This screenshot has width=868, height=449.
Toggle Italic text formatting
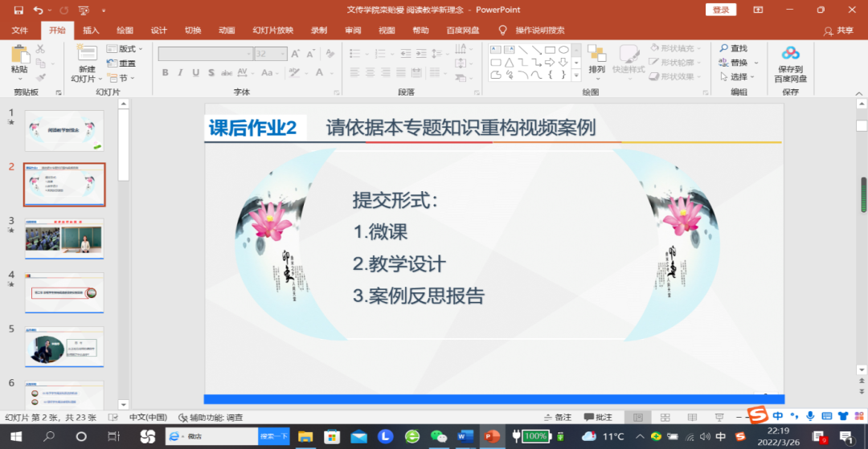pyautogui.click(x=181, y=73)
